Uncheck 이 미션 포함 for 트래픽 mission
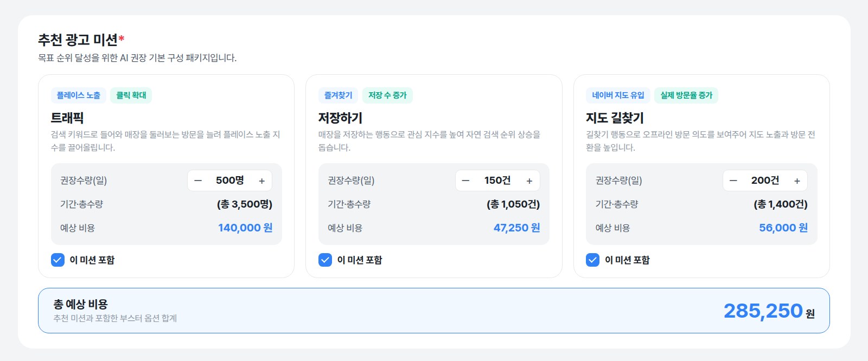Image resolution: width=868 pixels, height=361 pixels. pyautogui.click(x=58, y=260)
